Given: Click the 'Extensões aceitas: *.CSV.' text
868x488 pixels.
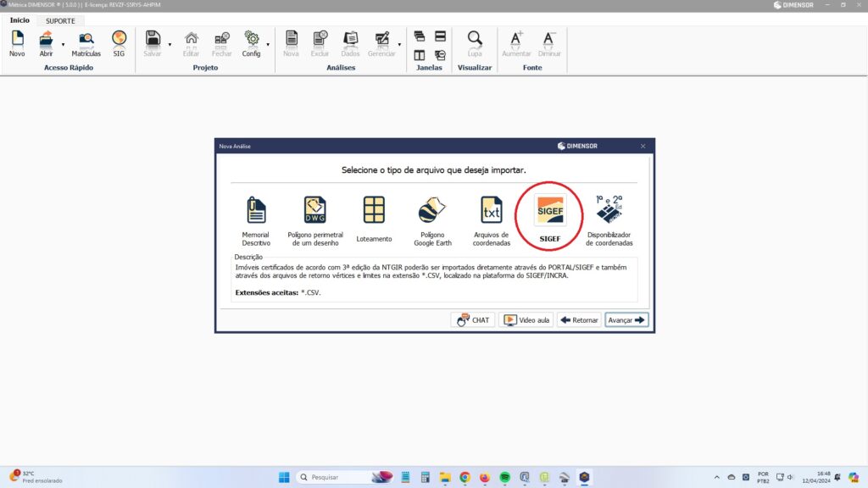Looking at the screenshot, I should point(278,292).
